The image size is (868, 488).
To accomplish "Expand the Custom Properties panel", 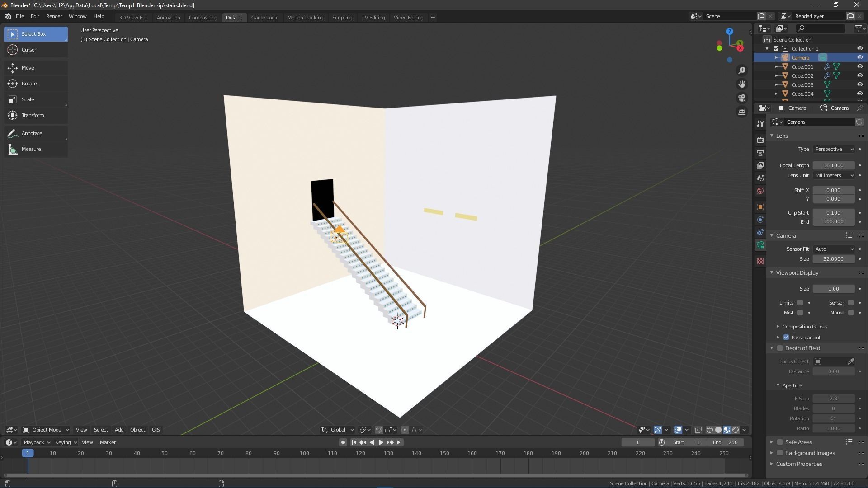I will (799, 464).
